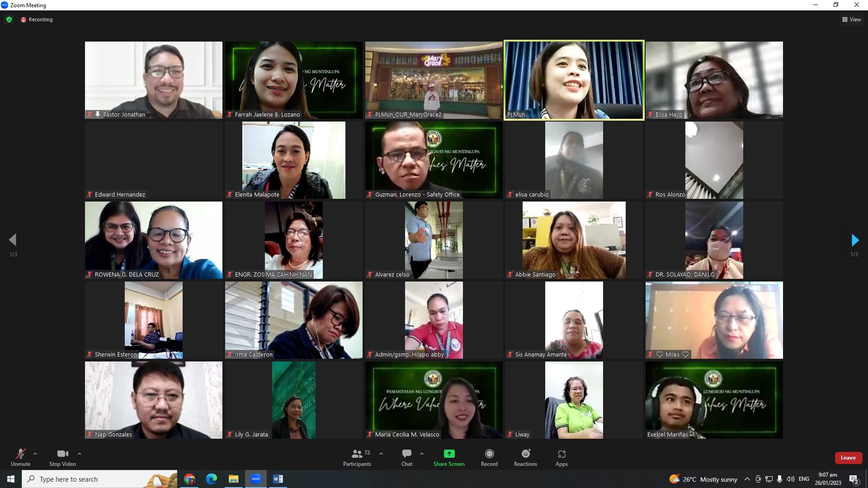868x488 pixels.
Task: Click the taskbar search box
Action: [99, 479]
